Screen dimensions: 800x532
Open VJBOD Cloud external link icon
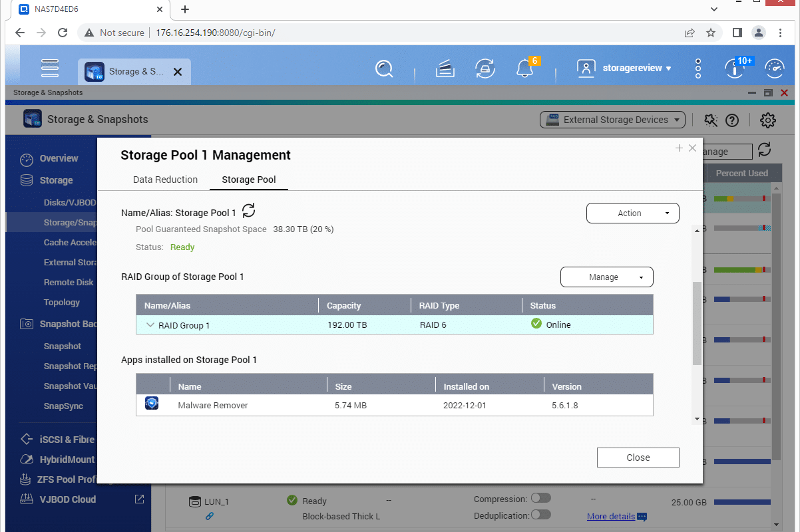(139, 499)
